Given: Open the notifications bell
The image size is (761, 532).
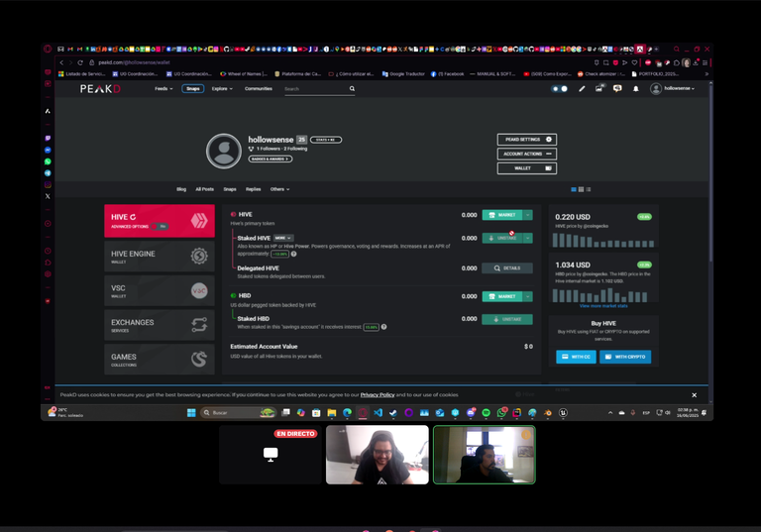Looking at the screenshot, I should click(636, 89).
